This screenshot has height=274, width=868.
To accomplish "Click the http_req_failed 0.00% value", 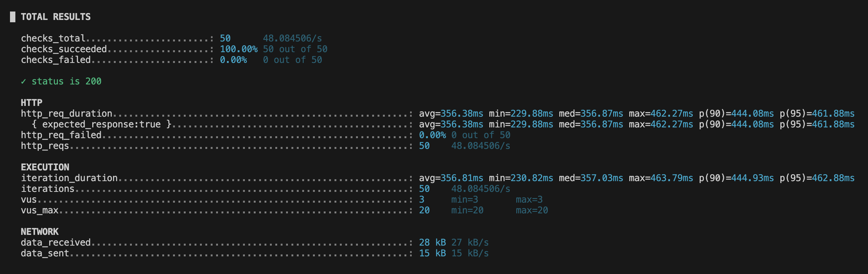I will [432, 135].
